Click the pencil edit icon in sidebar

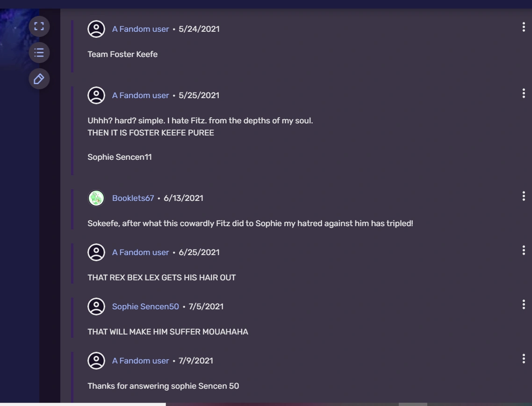(x=39, y=79)
